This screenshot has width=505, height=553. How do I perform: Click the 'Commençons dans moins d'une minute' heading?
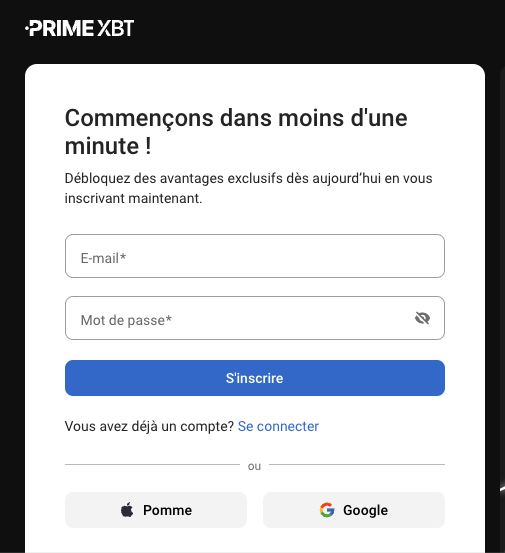236,132
